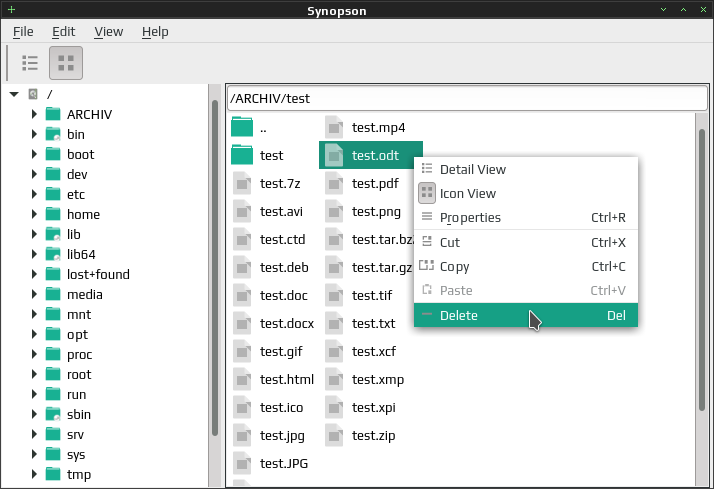Select the test.ico file name
Screen dimensions: 714x489
click(x=281, y=408)
